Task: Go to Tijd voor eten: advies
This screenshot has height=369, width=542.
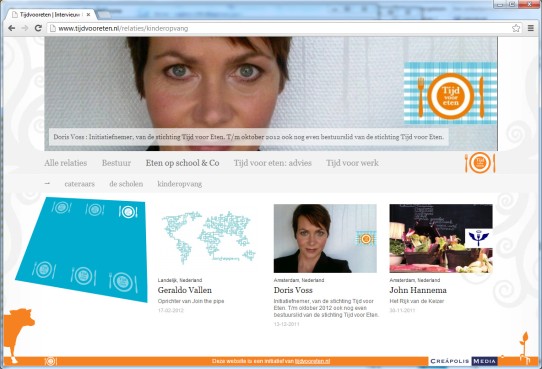Action: click(273, 163)
